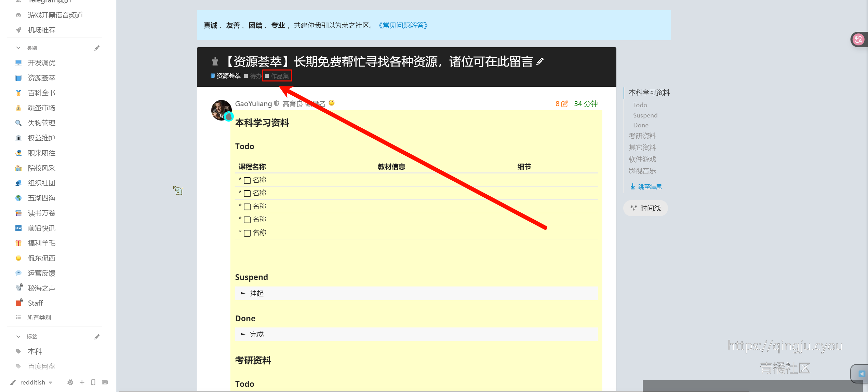Click the pencil edit icon beside the topic title
The width and height of the screenshot is (868, 392).
coord(540,62)
